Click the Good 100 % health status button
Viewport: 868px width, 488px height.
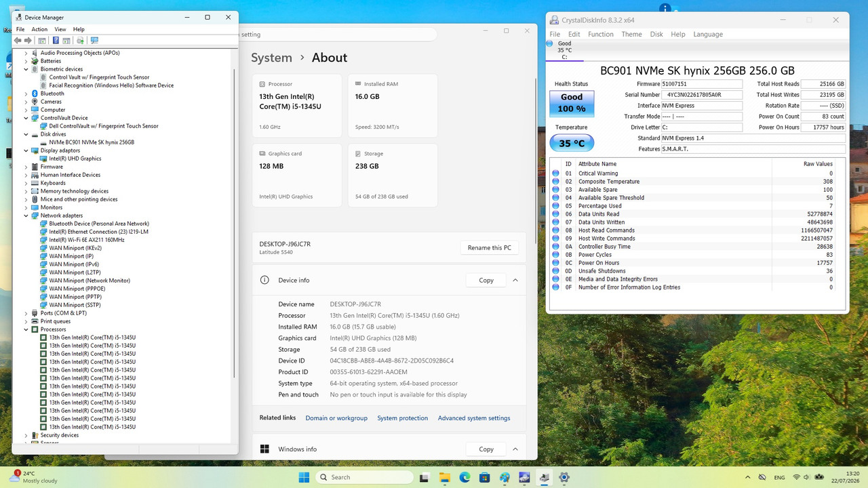coord(572,104)
